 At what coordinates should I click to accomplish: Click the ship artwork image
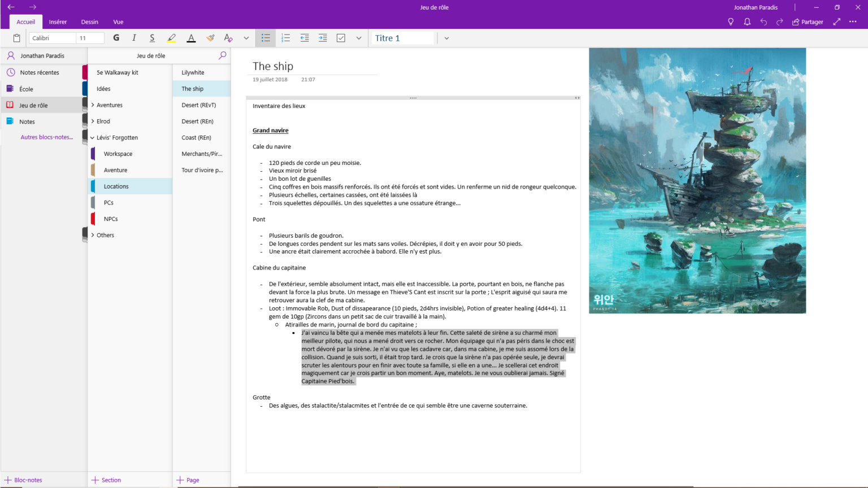697,180
